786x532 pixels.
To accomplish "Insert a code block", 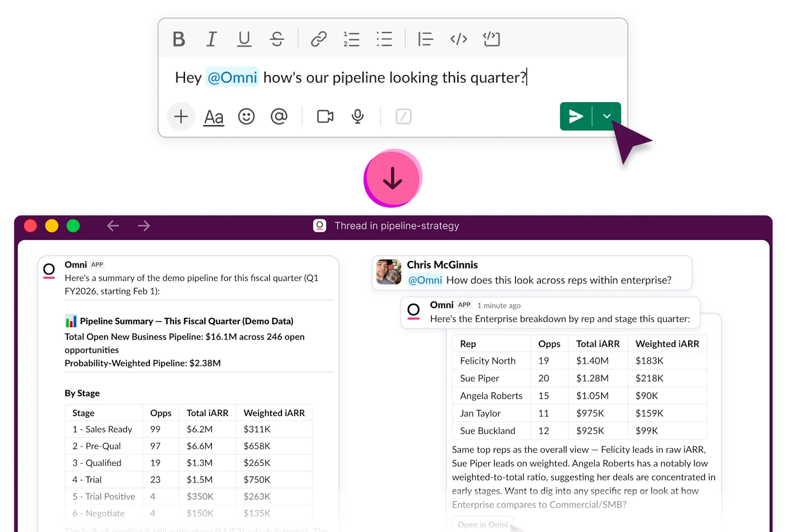I will [x=491, y=39].
